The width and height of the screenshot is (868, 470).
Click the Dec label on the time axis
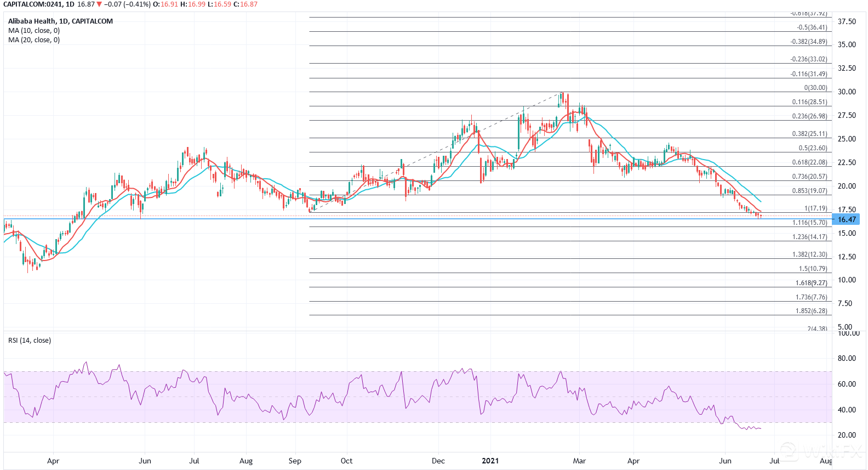pos(438,461)
